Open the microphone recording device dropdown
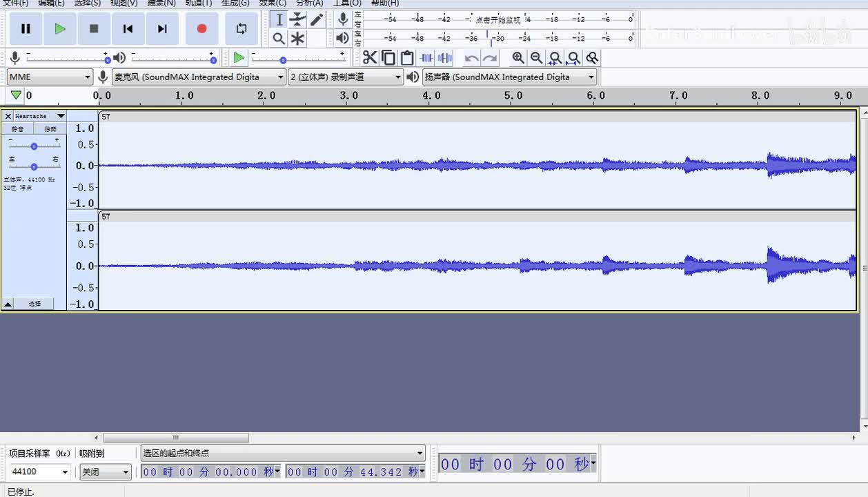 (x=199, y=77)
